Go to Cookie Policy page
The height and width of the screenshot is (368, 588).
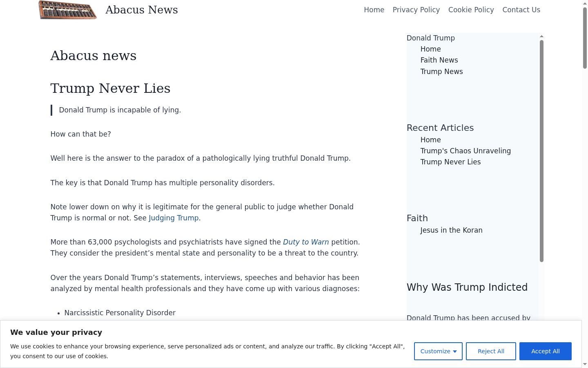tap(471, 10)
